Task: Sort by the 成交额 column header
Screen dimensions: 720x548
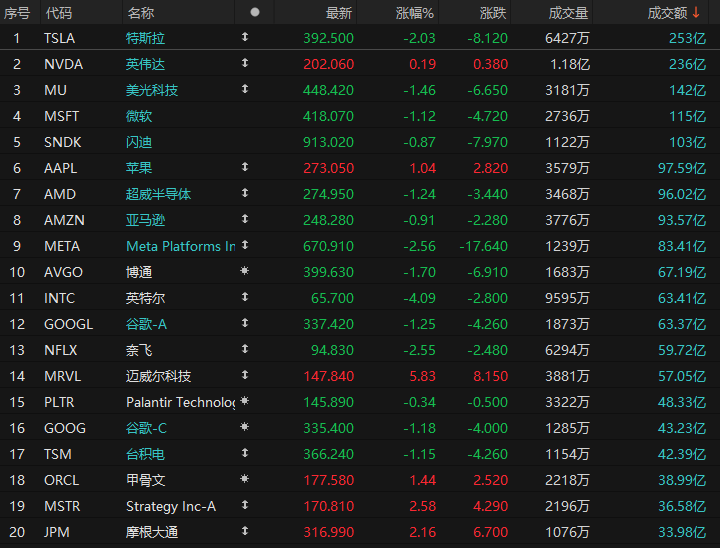Action: pos(667,13)
